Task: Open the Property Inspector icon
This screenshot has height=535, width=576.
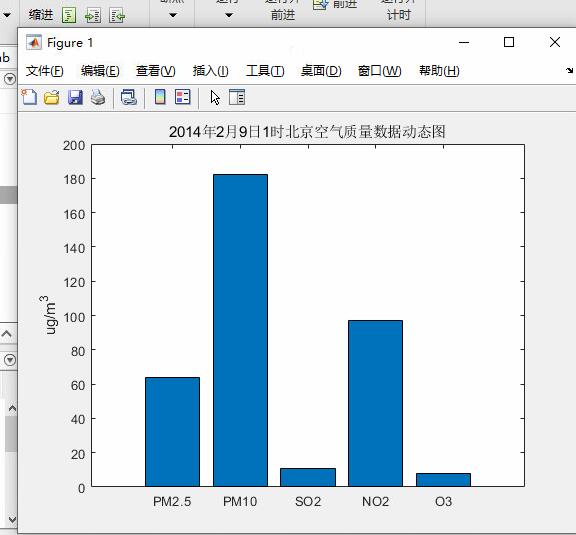Action: pyautogui.click(x=237, y=97)
